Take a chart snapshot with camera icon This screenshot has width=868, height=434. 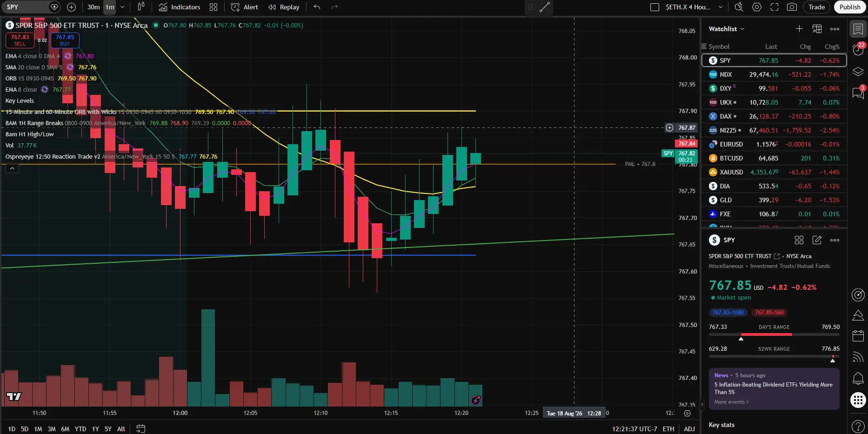click(x=792, y=7)
